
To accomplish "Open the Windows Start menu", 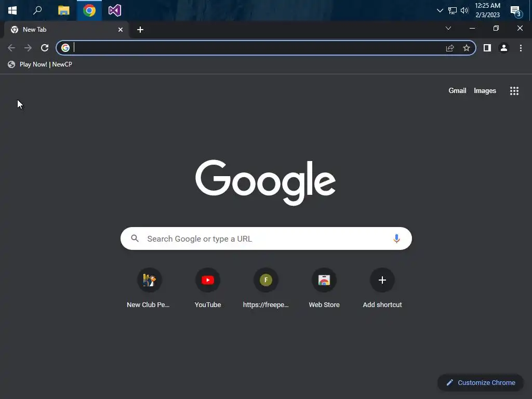I will [x=12, y=10].
